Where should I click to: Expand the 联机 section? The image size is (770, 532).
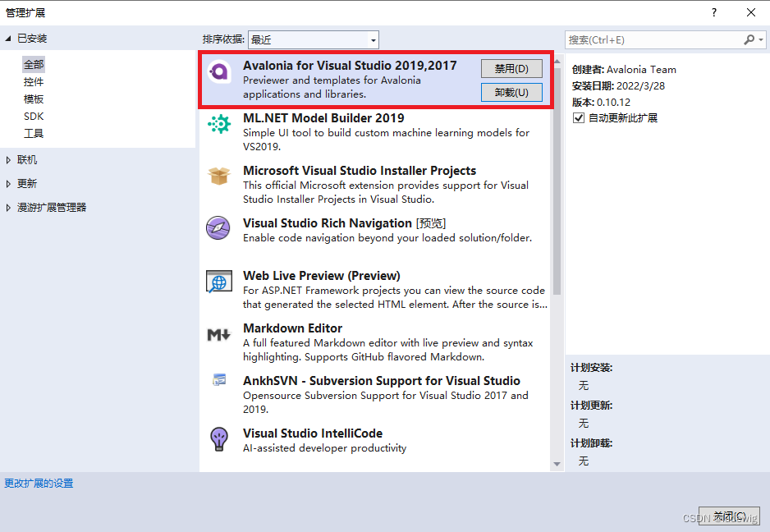coord(8,159)
